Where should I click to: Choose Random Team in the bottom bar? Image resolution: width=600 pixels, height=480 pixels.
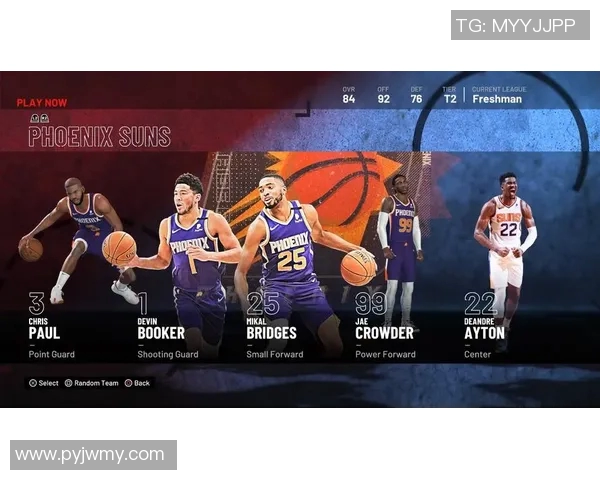[x=96, y=383]
